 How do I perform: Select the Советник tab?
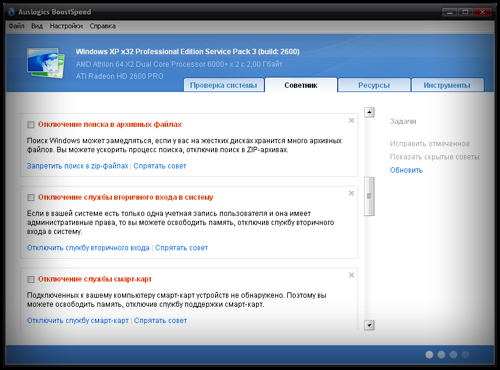tap(301, 85)
